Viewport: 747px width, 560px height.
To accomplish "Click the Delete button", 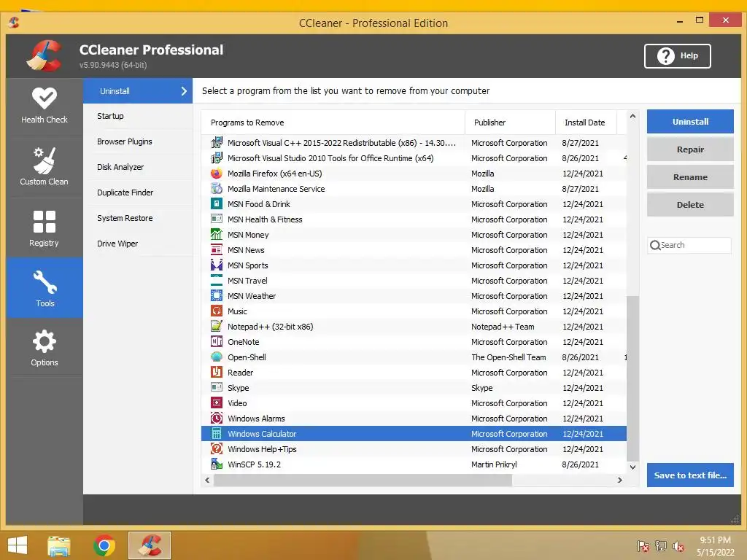I will [690, 204].
